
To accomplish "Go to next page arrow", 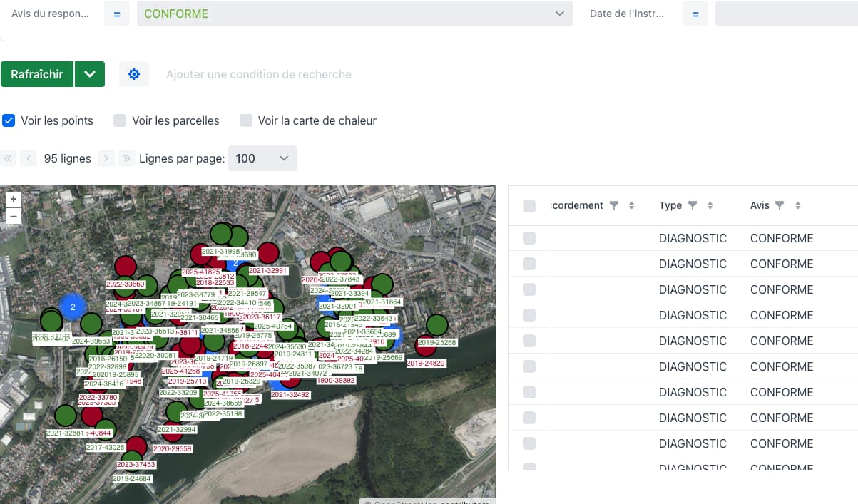I will [x=106, y=158].
